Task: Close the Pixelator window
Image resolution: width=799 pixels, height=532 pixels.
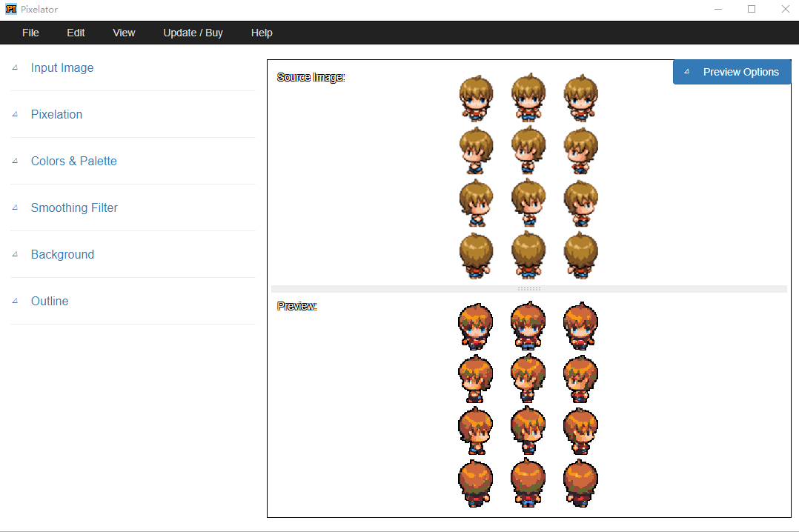Action: tap(785, 9)
